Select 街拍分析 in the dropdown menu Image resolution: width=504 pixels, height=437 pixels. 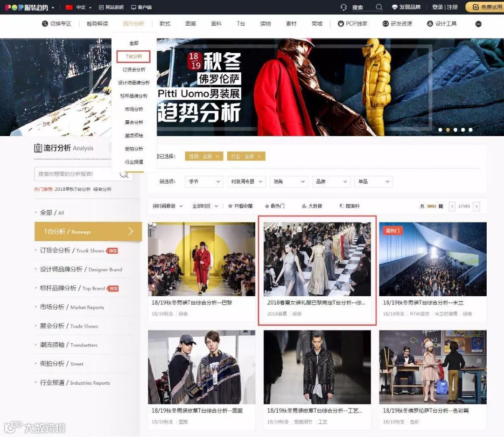tap(134, 149)
